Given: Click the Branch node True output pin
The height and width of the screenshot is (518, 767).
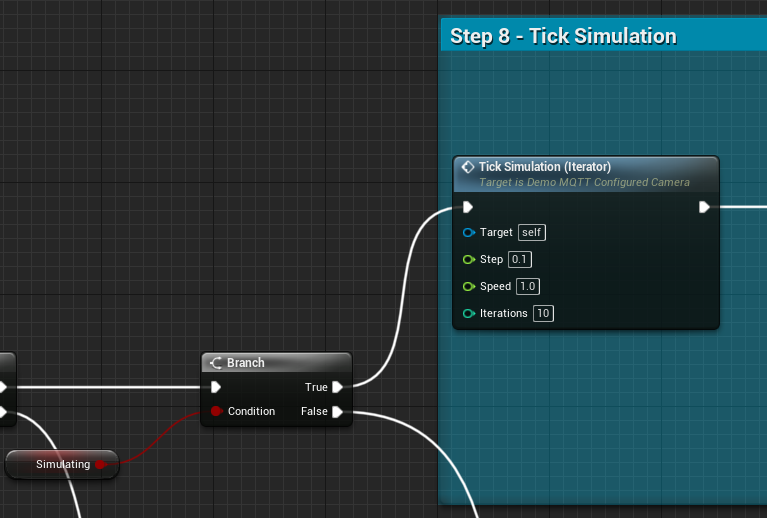Looking at the screenshot, I should click(x=338, y=387).
